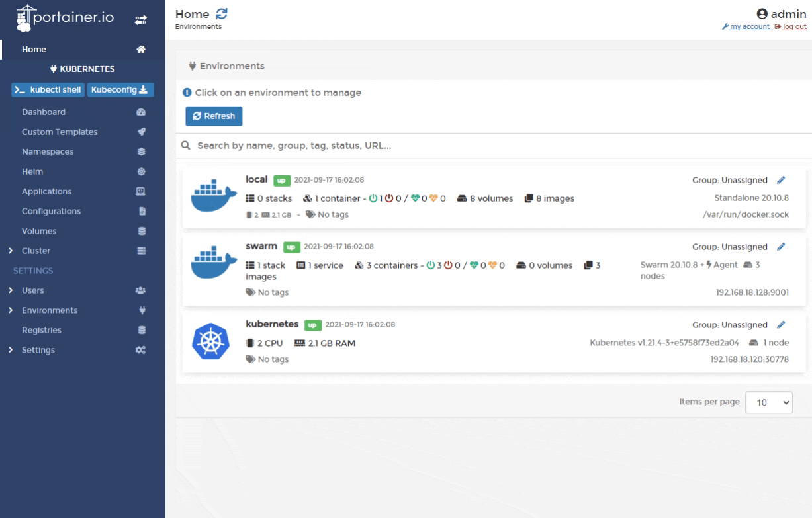Click the search magnifier icon

(186, 146)
